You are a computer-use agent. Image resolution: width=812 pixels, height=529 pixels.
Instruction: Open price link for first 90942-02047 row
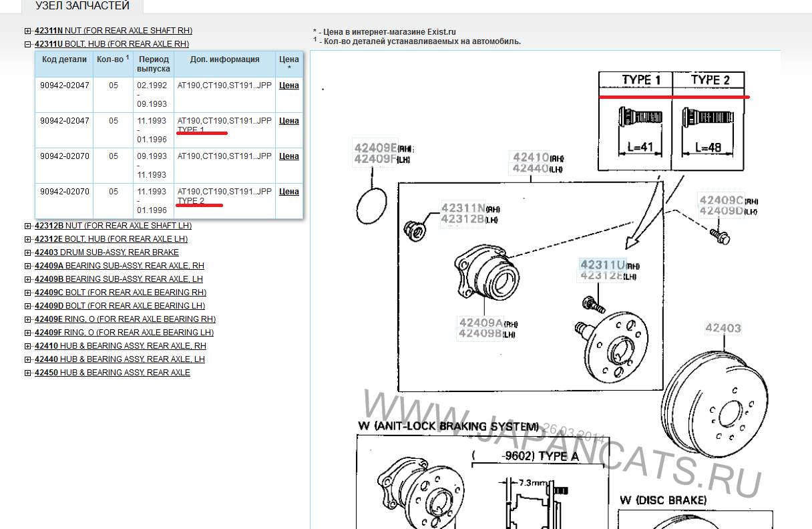pos(288,85)
